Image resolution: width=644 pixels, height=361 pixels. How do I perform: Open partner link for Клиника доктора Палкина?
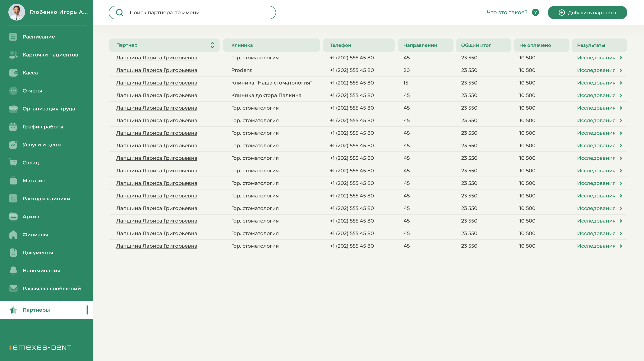(x=156, y=95)
